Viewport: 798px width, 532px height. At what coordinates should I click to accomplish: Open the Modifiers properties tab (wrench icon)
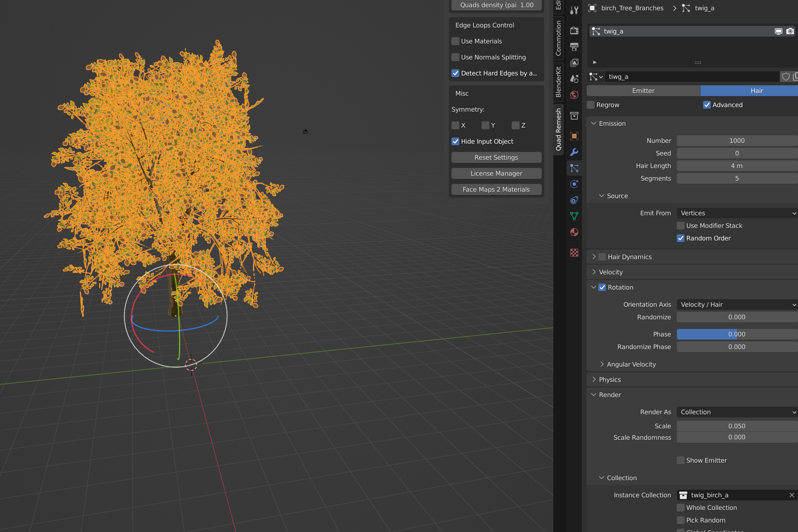point(574,152)
